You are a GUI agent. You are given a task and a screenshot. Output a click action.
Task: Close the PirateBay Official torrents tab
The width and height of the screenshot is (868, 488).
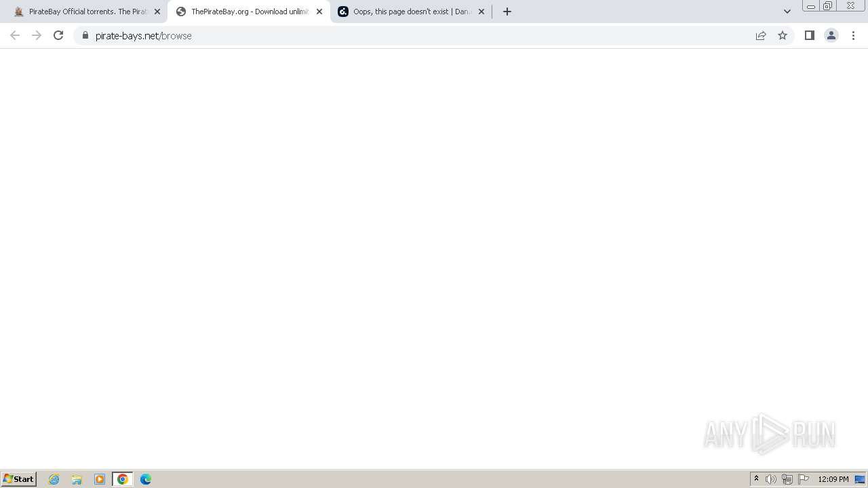pyautogui.click(x=157, y=12)
